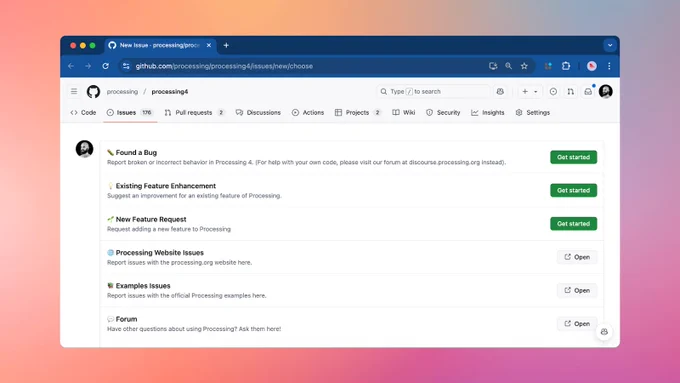The height and width of the screenshot is (383, 680).
Task: Click the Issues count badge 176
Action: (x=147, y=112)
